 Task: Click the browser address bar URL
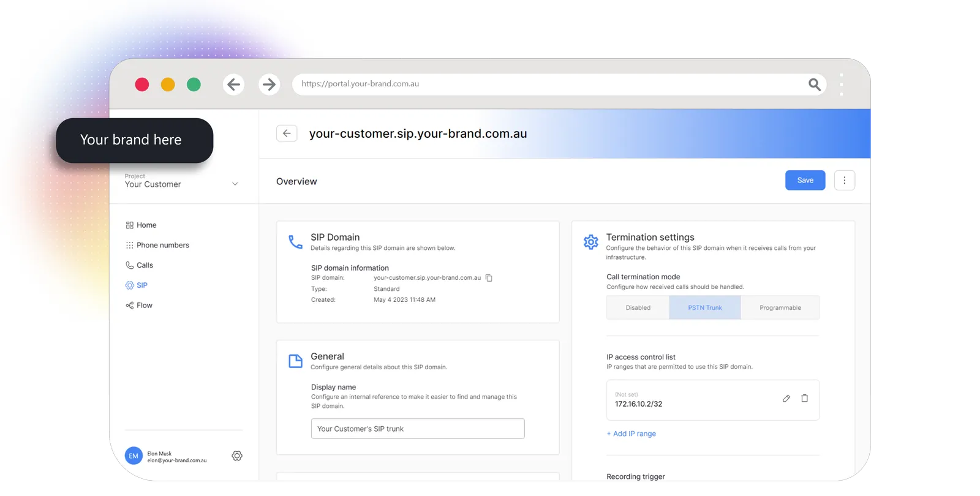coord(360,84)
